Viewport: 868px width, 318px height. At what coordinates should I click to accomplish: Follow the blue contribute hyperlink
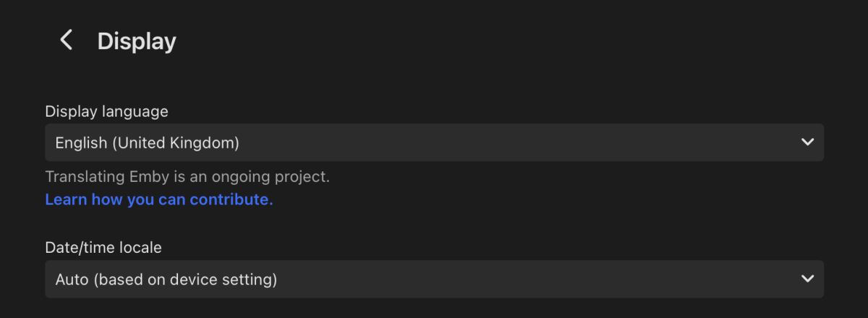click(159, 199)
